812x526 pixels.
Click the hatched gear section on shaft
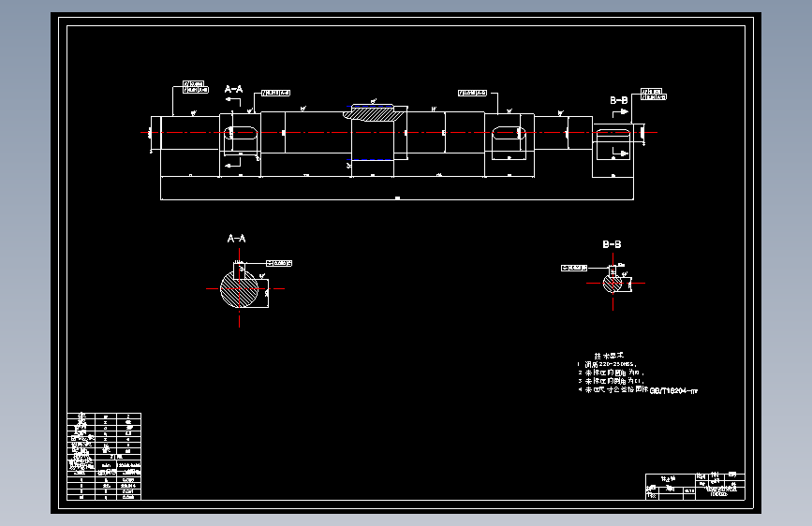373,114
